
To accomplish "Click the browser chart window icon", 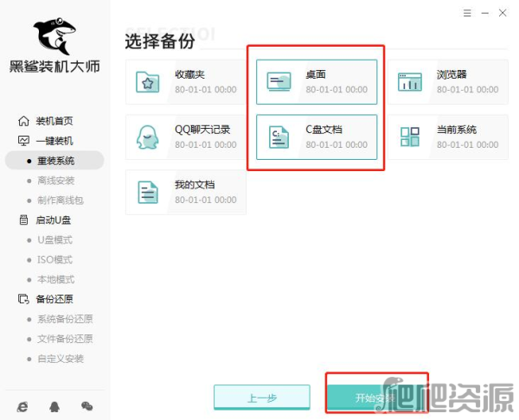I will 410,82.
